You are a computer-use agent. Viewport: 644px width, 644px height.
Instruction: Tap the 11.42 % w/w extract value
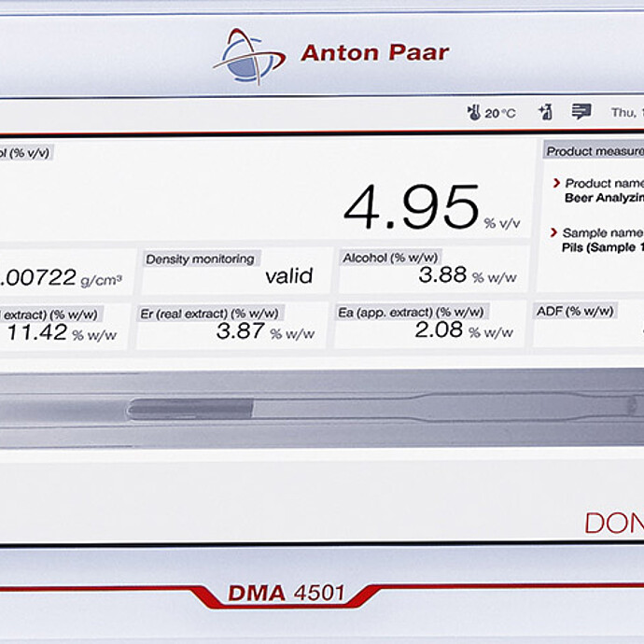coord(62,332)
